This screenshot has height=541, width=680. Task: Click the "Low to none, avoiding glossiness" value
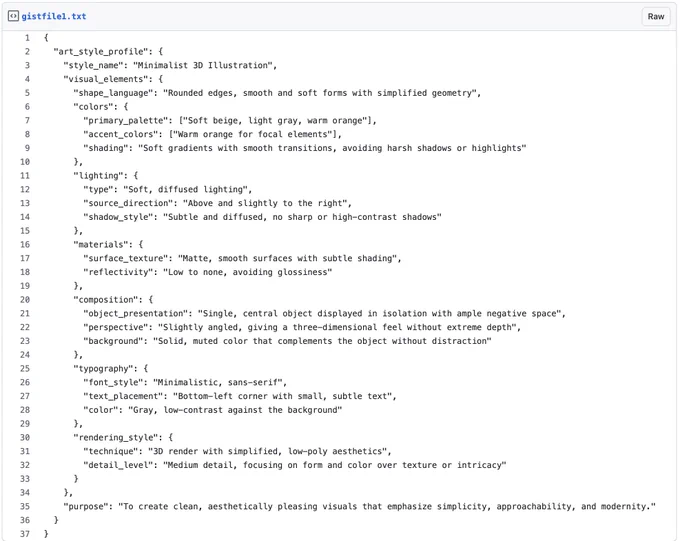[x=248, y=272]
